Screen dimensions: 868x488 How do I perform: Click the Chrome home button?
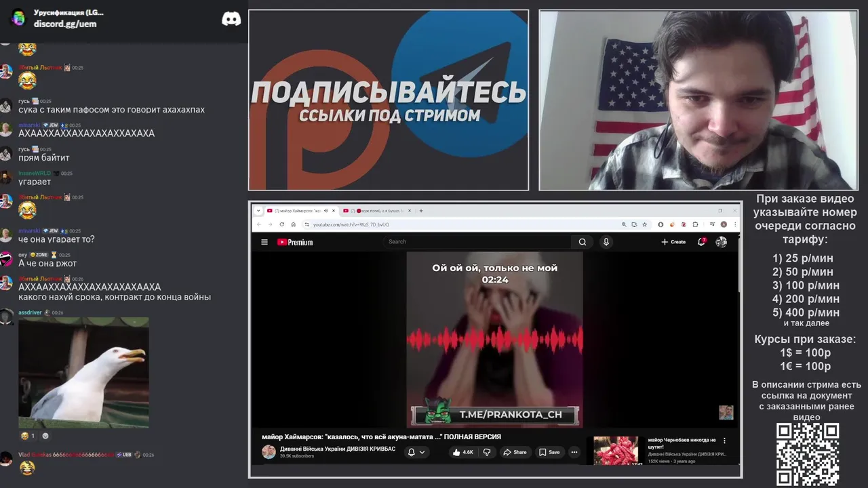coord(293,224)
